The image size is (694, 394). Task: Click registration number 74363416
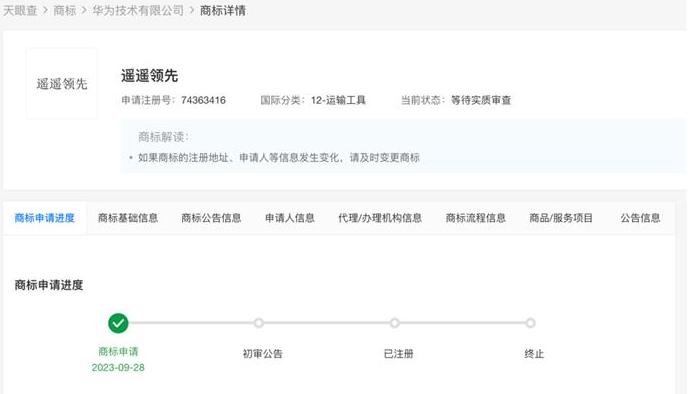coord(203,100)
